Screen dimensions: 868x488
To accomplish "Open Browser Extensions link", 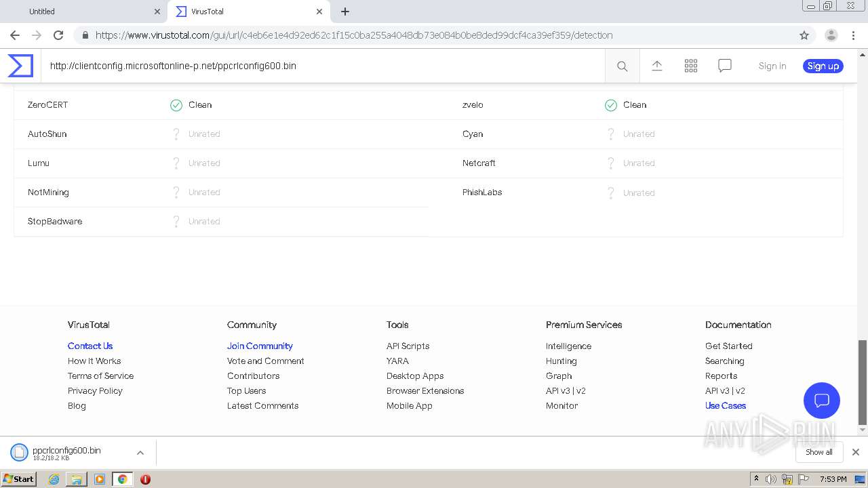I will (x=425, y=390).
